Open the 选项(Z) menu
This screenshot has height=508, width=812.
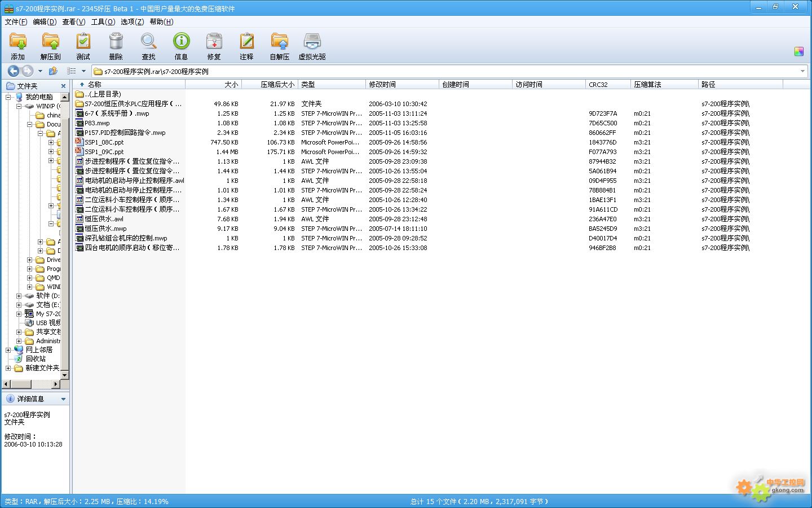click(x=133, y=22)
